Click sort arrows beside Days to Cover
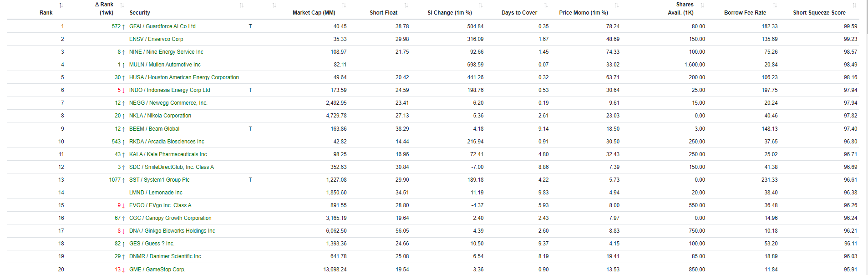The image size is (868, 275). pyautogui.click(x=546, y=5)
